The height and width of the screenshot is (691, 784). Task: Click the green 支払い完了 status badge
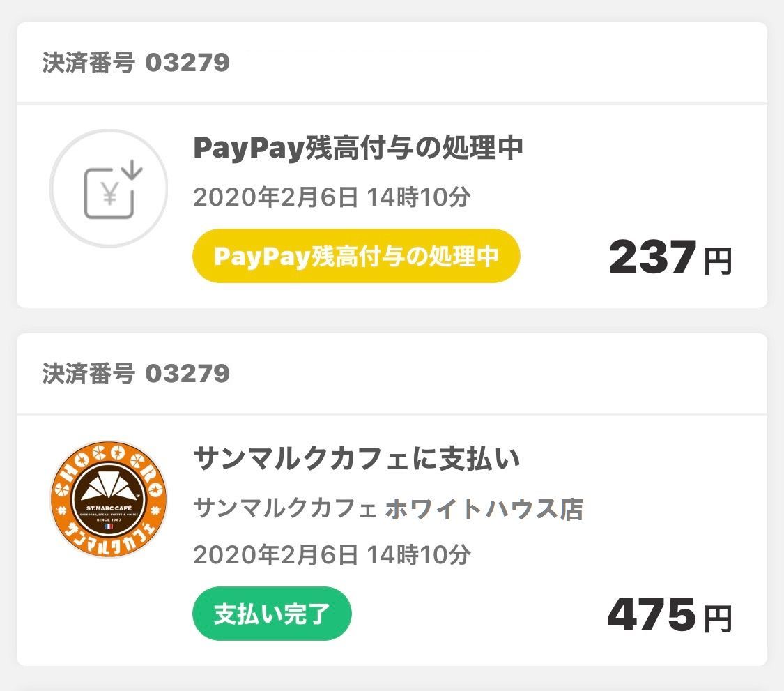[x=272, y=614]
